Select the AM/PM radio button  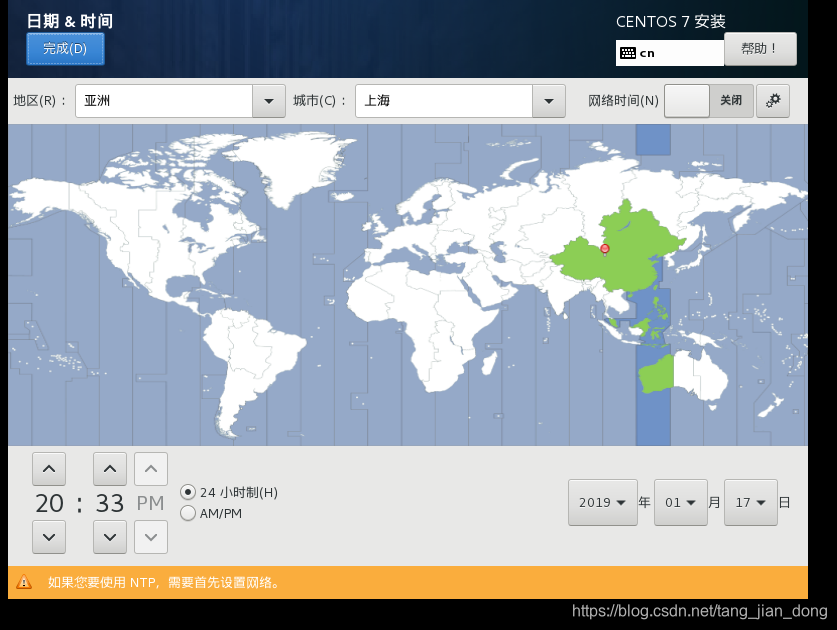coord(188,513)
